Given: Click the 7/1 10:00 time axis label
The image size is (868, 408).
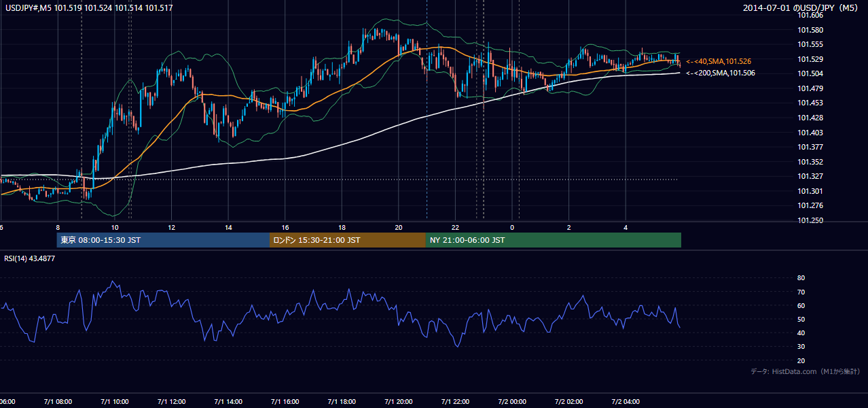Looking at the screenshot, I should [114, 402].
